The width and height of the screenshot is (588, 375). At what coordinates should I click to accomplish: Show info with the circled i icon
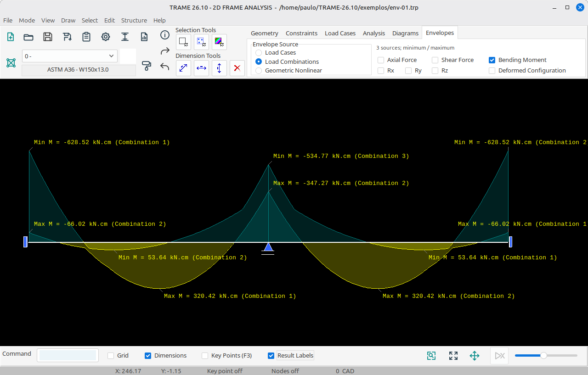165,35
